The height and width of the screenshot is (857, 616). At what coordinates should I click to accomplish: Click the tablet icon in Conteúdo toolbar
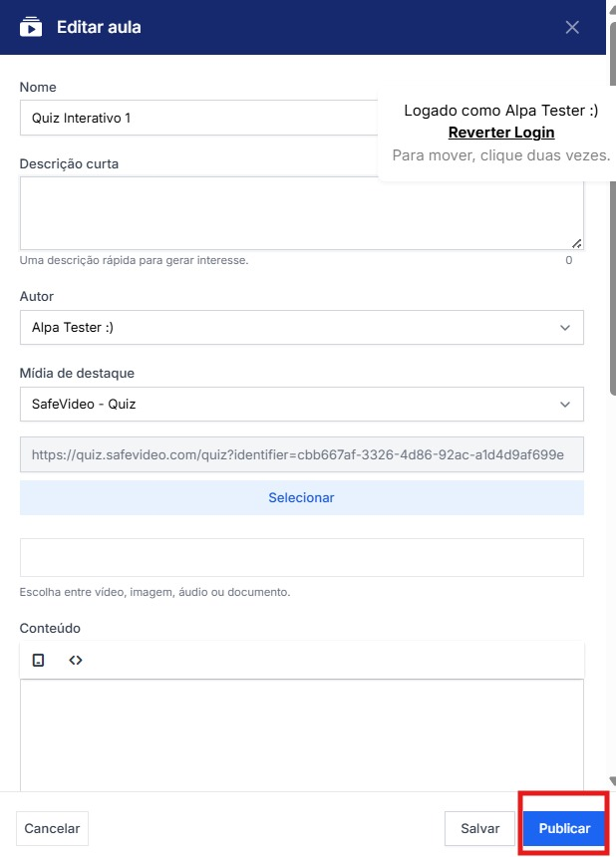39,660
